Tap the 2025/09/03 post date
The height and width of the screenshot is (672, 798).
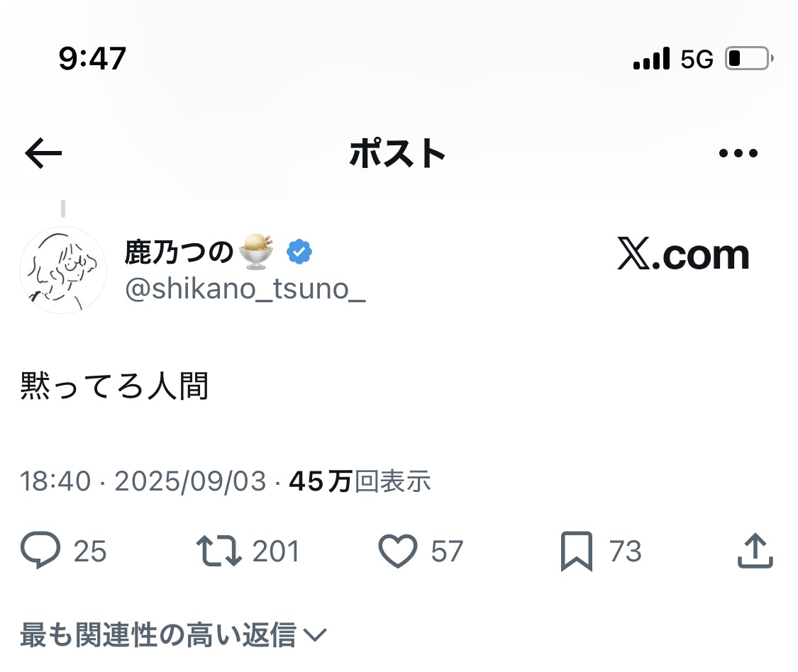[190, 482]
